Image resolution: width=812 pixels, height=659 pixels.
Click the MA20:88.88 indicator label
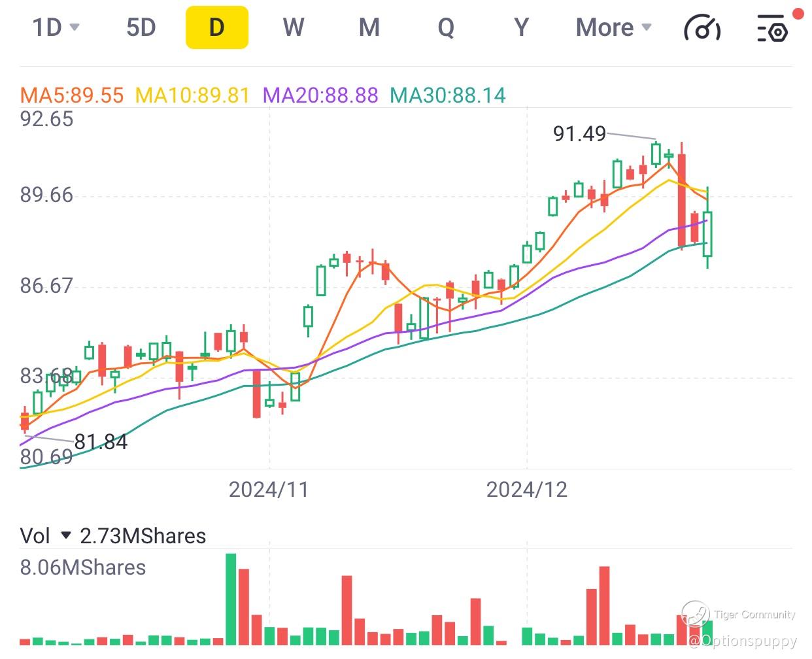[320, 95]
